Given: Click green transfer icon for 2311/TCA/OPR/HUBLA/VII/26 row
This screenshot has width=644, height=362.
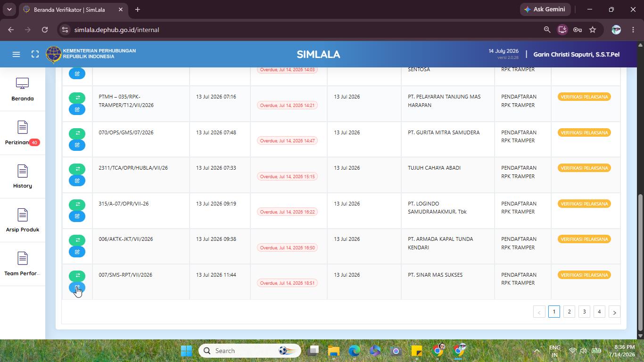Looking at the screenshot, I should pyautogui.click(x=77, y=169).
